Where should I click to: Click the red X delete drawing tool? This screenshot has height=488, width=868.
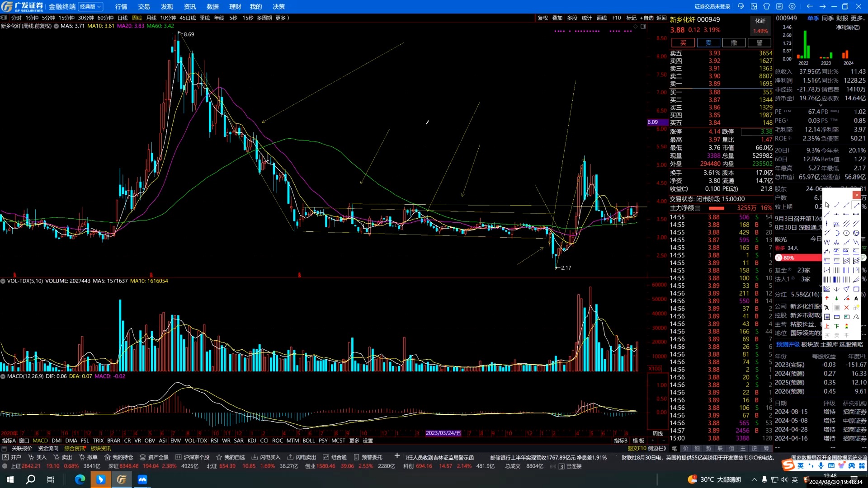click(846, 308)
